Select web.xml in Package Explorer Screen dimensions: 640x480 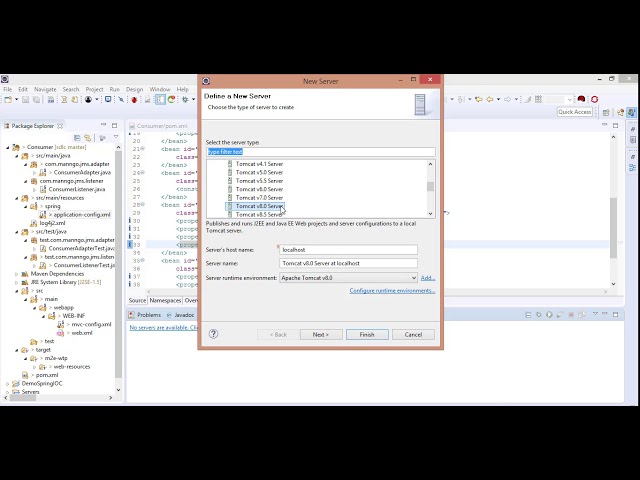[82, 333]
